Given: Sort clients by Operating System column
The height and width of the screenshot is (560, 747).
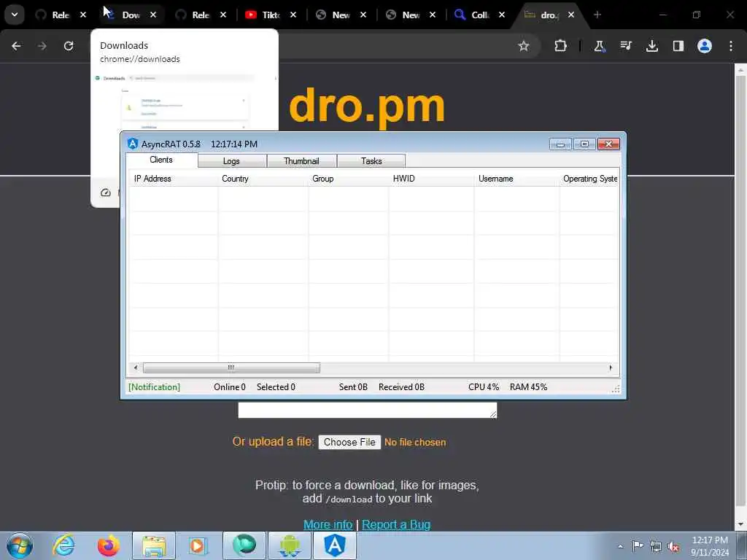Looking at the screenshot, I should click(x=589, y=179).
